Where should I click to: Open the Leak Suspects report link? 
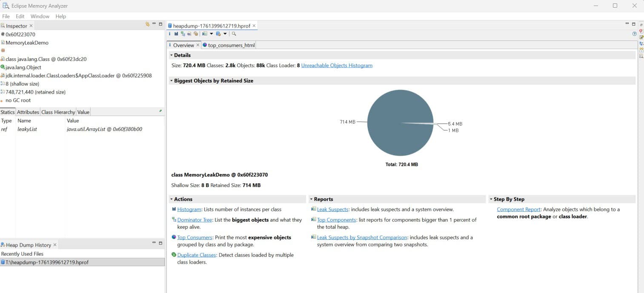[332, 209]
